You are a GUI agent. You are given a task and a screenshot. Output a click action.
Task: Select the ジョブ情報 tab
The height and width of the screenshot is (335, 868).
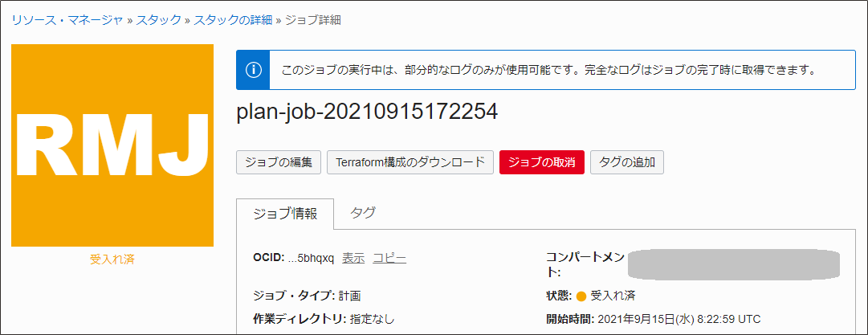coord(285,214)
